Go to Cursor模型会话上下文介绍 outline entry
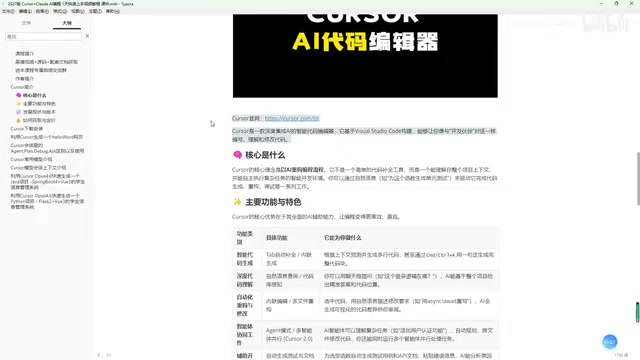This screenshot has width=640, height=360. click(x=38, y=168)
